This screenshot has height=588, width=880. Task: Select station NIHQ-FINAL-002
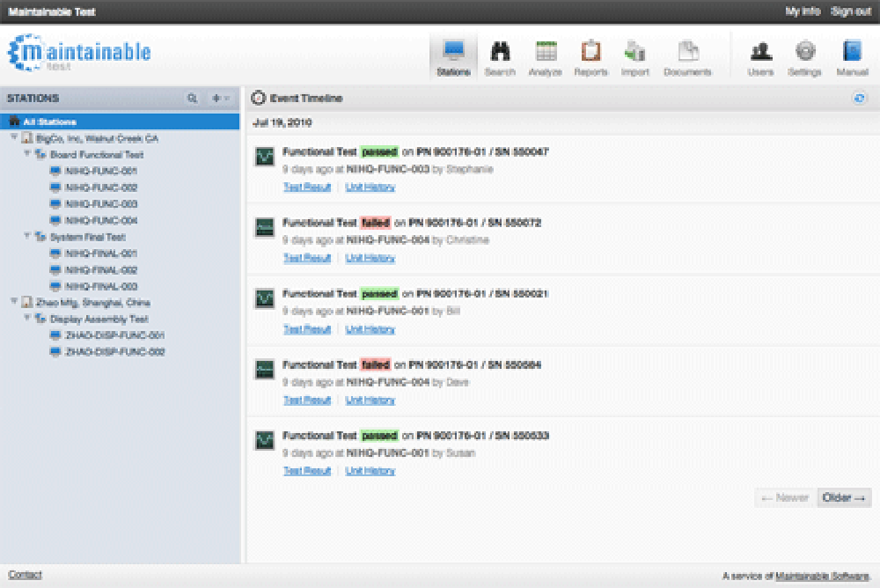click(x=101, y=270)
